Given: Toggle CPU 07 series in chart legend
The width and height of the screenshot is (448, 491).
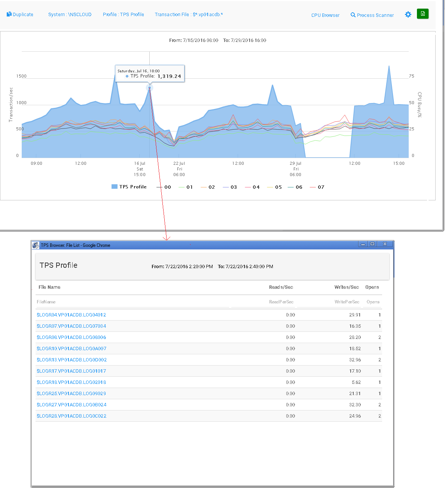Looking at the screenshot, I should tap(317, 187).
